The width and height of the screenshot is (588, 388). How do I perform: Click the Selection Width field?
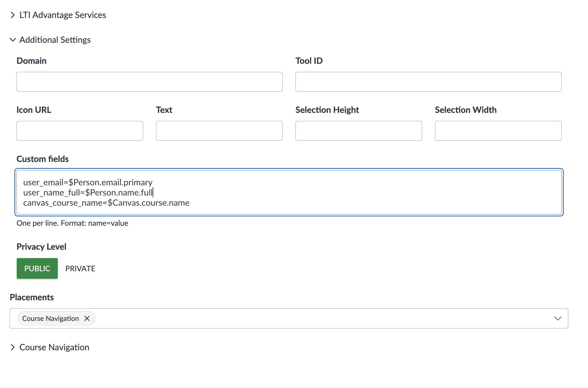tap(498, 131)
